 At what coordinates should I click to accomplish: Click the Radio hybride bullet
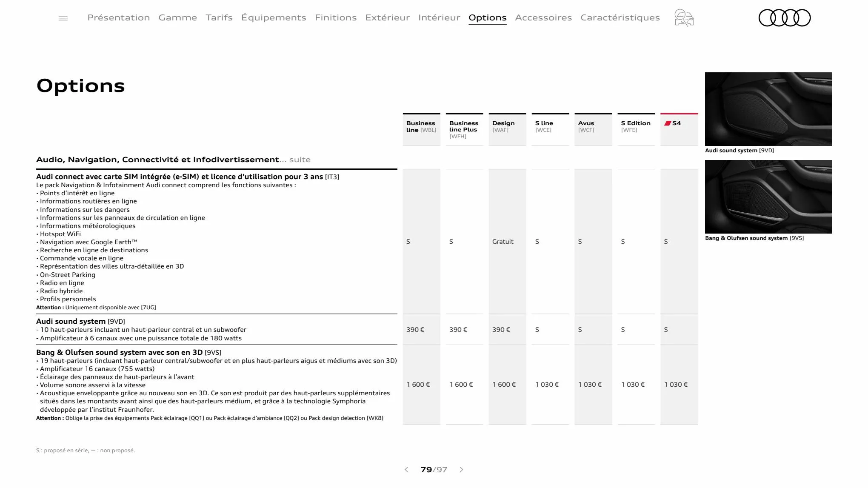click(x=60, y=291)
